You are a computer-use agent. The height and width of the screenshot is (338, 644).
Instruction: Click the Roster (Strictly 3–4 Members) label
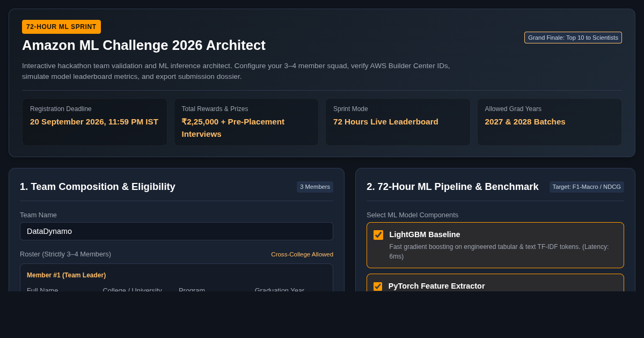point(65,254)
